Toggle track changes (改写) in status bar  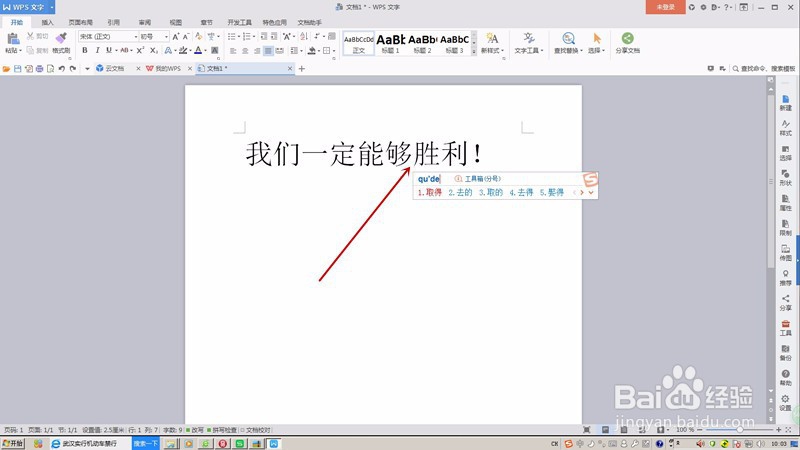click(x=194, y=430)
